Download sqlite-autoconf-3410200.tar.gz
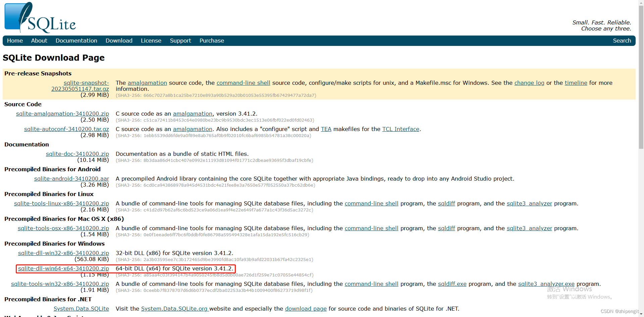This screenshot has height=317, width=644. coord(66,129)
